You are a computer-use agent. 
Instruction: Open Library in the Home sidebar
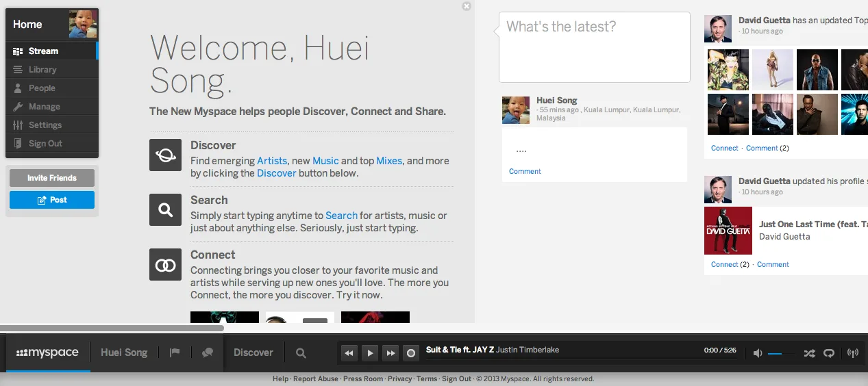(52, 69)
